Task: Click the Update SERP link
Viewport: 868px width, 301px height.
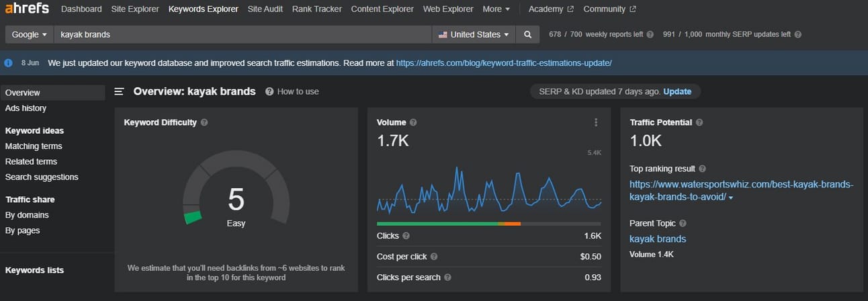Action: click(677, 91)
